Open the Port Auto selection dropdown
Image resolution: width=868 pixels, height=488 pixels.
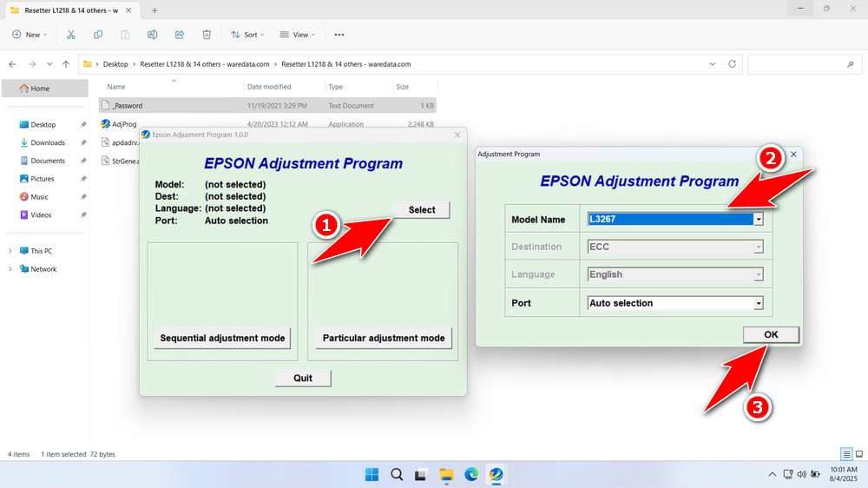tap(759, 303)
